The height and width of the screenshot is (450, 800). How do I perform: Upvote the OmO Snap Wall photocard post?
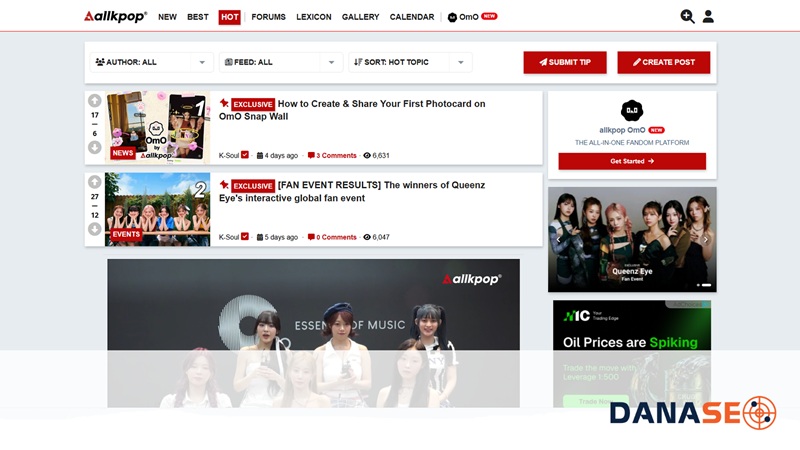94,101
